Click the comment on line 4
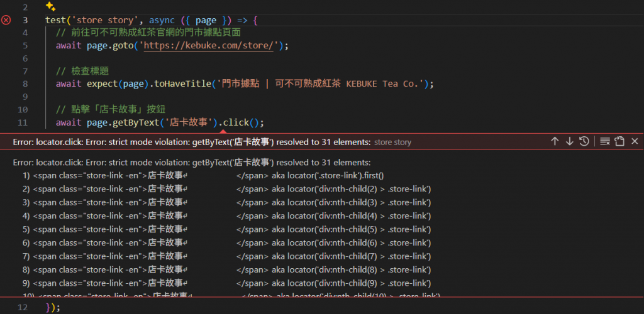 148,33
